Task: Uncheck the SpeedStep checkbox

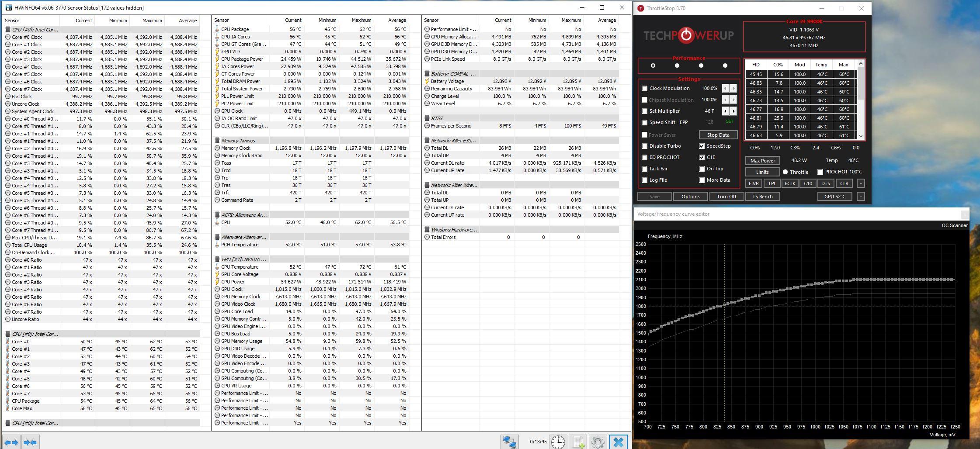Action: click(x=702, y=146)
